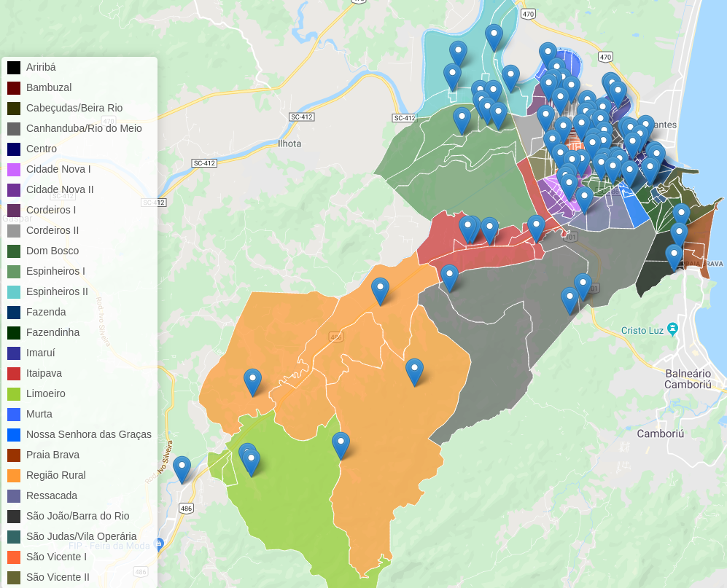This screenshot has height=588, width=727.
Task: Click the marker next to the Praia Brava map label
Action: tap(674, 256)
